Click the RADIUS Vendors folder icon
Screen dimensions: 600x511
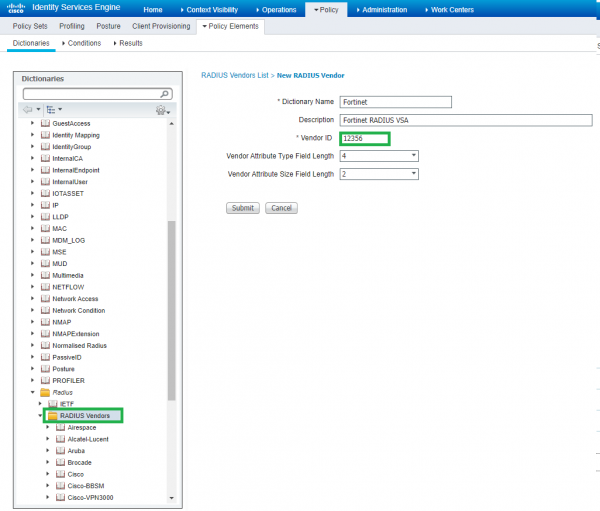[x=52, y=415]
